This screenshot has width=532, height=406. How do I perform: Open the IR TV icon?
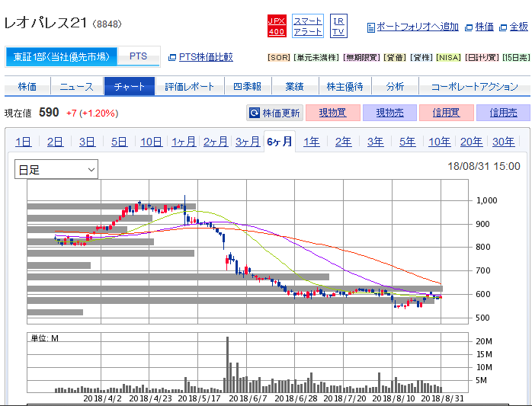point(338,26)
